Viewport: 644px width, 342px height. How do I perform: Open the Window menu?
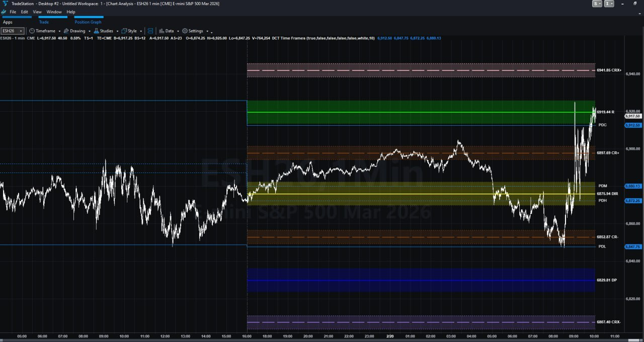pos(54,12)
